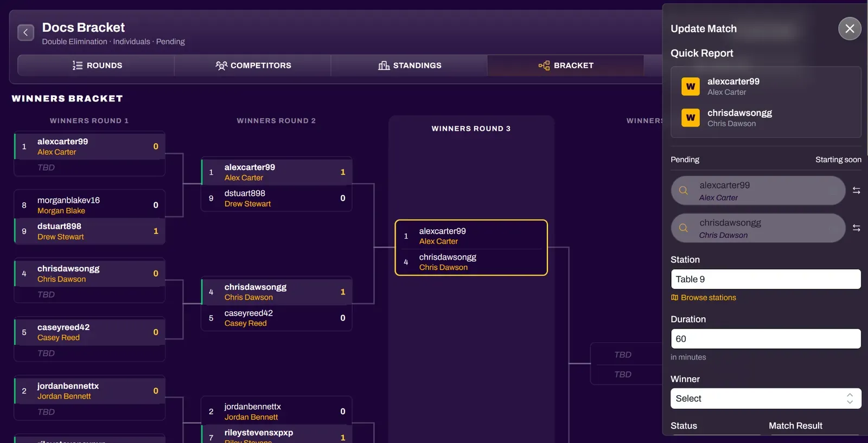The width and height of the screenshot is (868, 443).
Task: Click the search icon in chrisdawsongg competitor field
Action: (684, 228)
